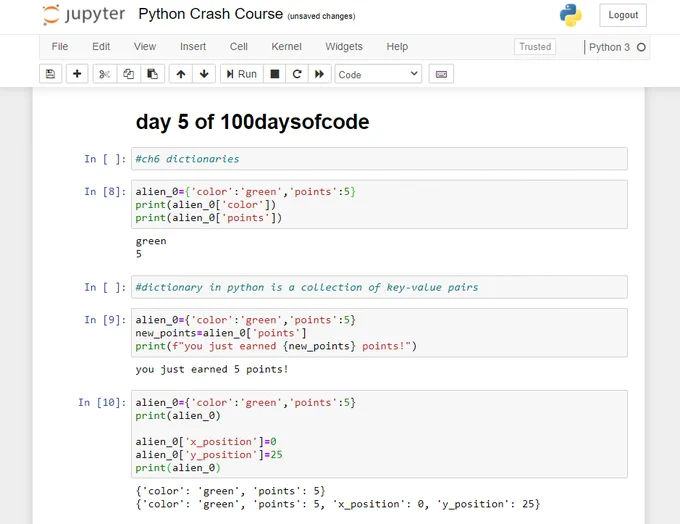Click the Logout button
Viewport: 680px width, 524px height.
click(623, 15)
